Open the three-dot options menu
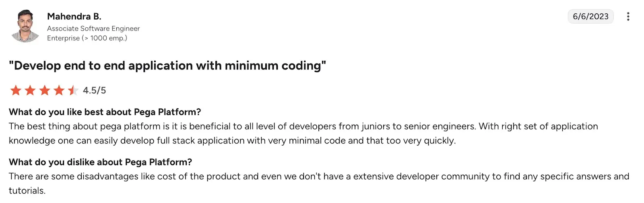The height and width of the screenshot is (203, 644). point(628,16)
